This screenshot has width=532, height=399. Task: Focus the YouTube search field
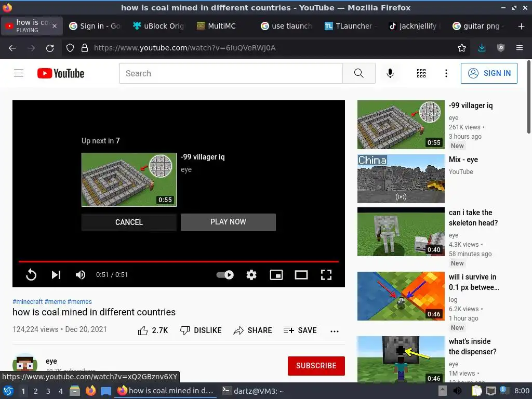pos(231,73)
